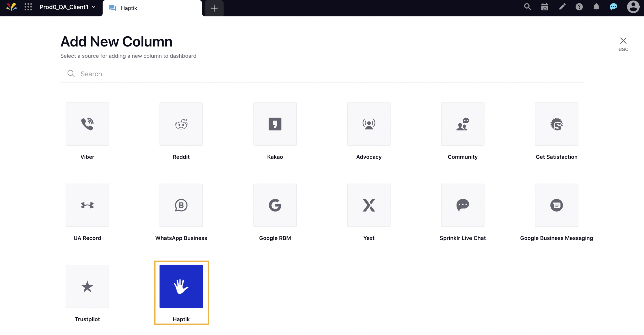Select the Google RBM icon

pyautogui.click(x=275, y=205)
